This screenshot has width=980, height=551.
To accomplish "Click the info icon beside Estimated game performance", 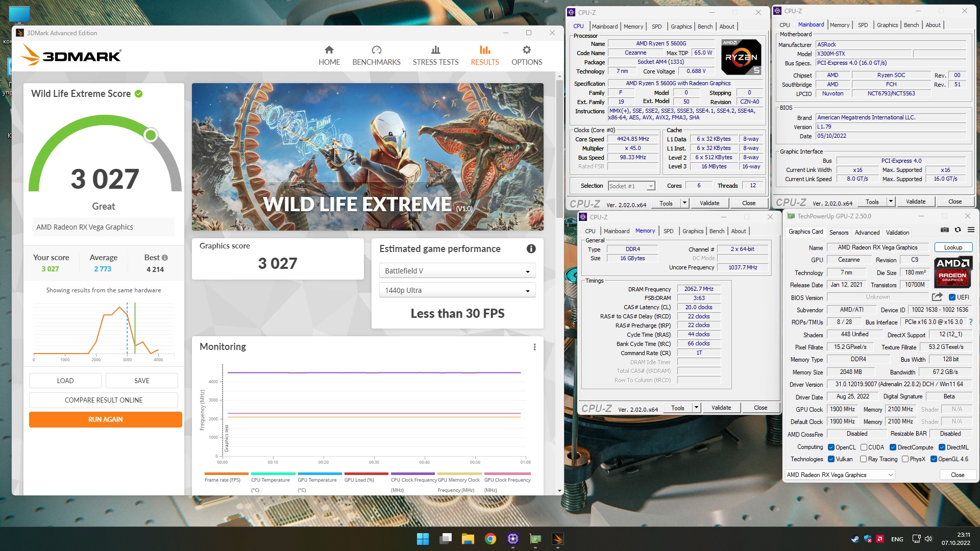I will (531, 249).
